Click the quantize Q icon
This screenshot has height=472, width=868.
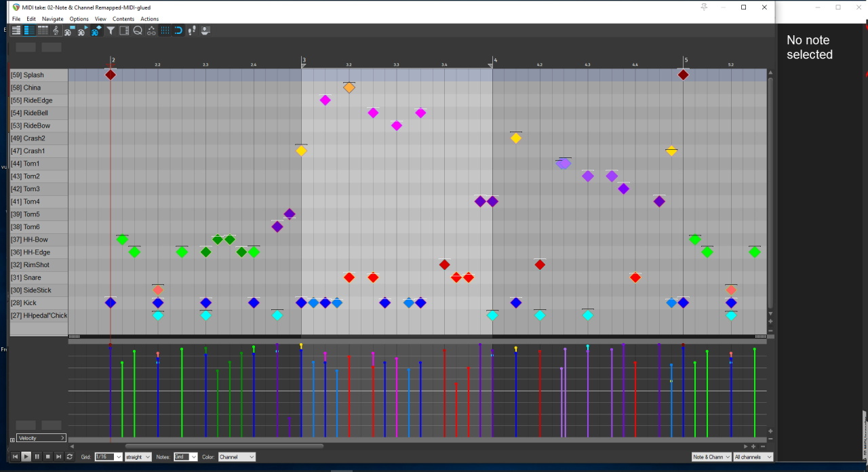click(x=138, y=31)
